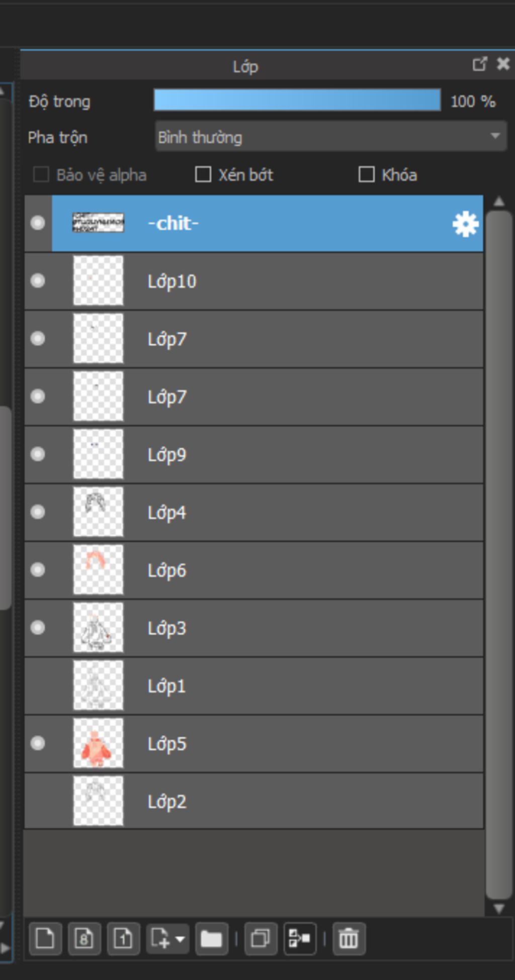This screenshot has height=980, width=515.
Task: Expand the add-layer options dropdown arrow
Action: pyautogui.click(x=180, y=938)
